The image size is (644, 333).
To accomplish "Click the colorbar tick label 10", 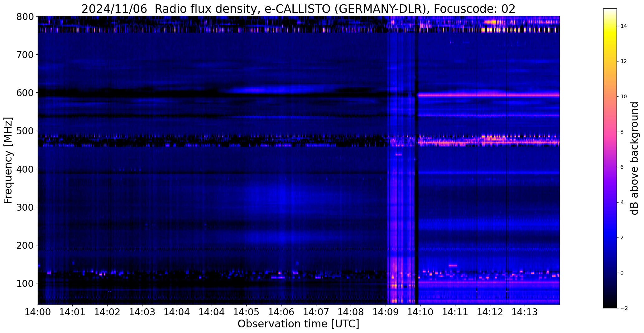I will tap(624, 97).
